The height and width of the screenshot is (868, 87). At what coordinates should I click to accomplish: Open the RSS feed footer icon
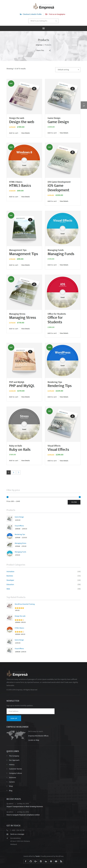click(x=61, y=861)
